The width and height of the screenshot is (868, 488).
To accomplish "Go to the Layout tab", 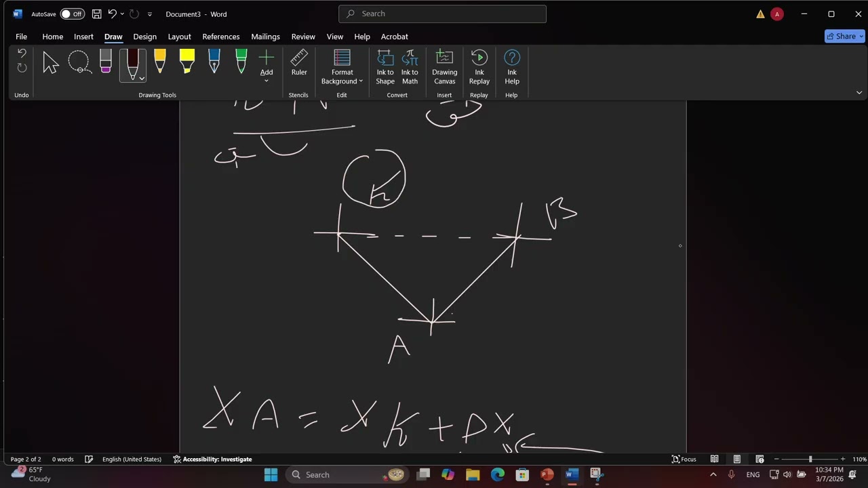I will coord(179,37).
